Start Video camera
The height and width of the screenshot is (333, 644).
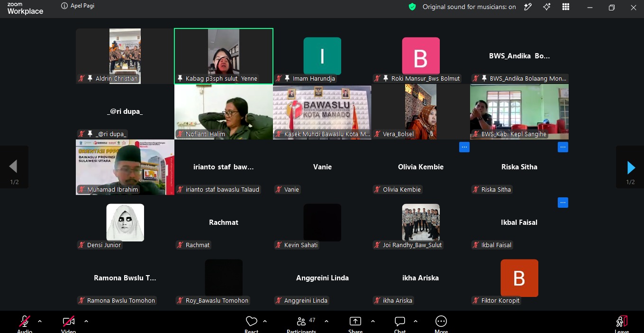(x=69, y=322)
